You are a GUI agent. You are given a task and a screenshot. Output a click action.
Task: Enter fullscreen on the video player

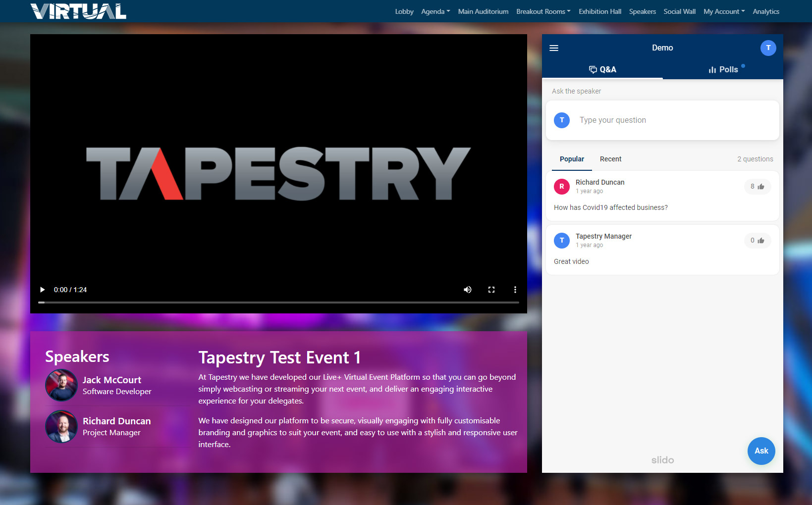tap(491, 290)
